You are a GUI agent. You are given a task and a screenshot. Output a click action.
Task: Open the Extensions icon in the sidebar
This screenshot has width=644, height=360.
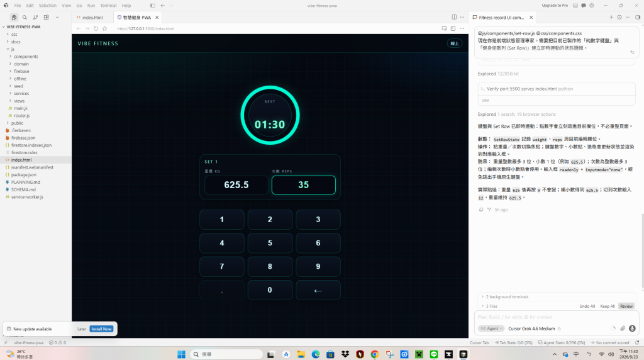[47, 18]
